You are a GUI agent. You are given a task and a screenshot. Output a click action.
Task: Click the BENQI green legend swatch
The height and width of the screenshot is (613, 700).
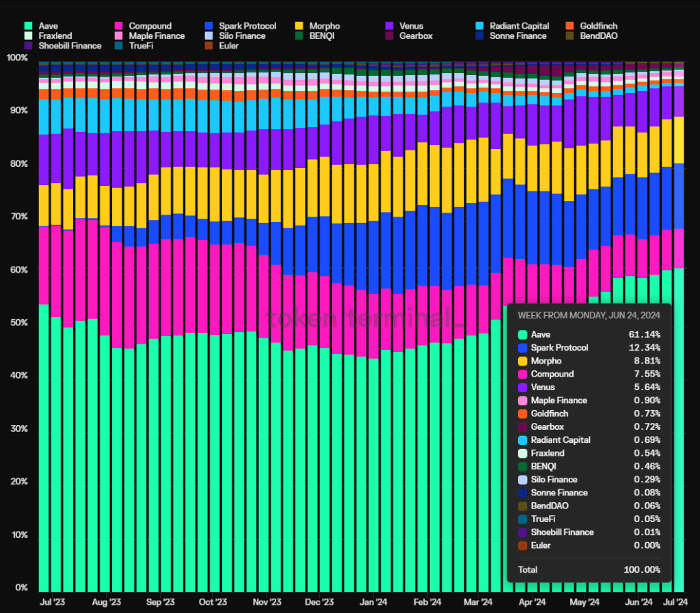tap(299, 36)
